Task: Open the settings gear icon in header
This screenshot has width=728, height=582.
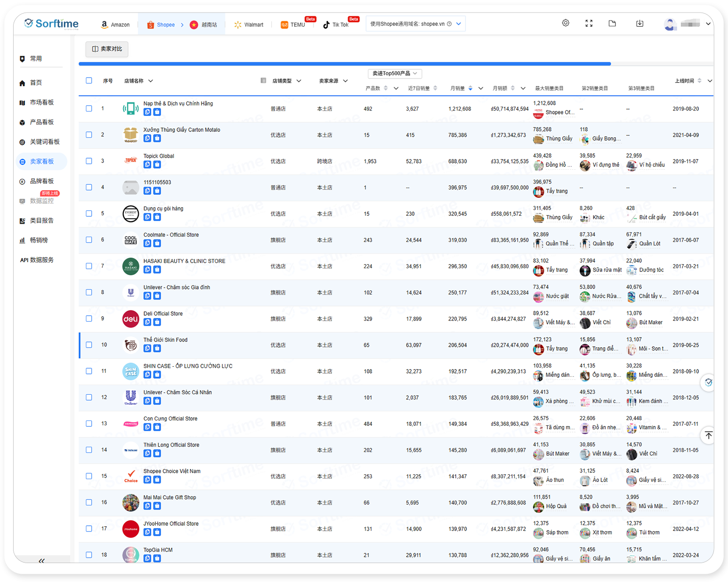Action: coord(565,23)
